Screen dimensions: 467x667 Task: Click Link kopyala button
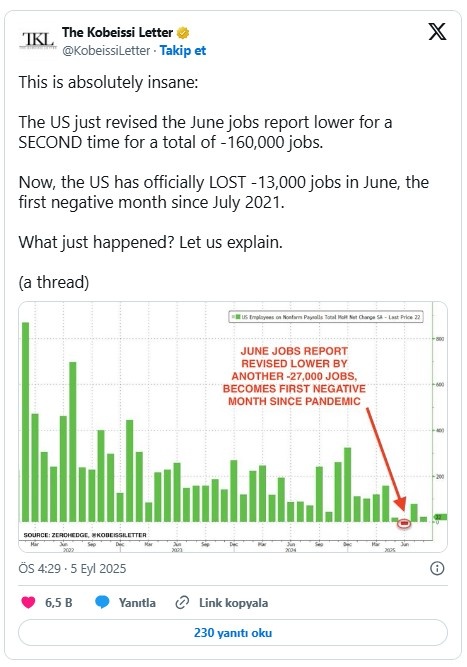(234, 603)
